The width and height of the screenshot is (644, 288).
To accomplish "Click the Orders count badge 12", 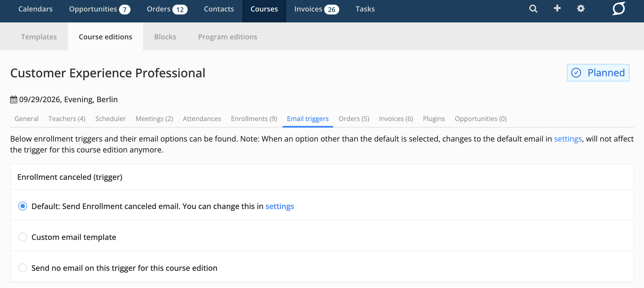I will (x=180, y=10).
